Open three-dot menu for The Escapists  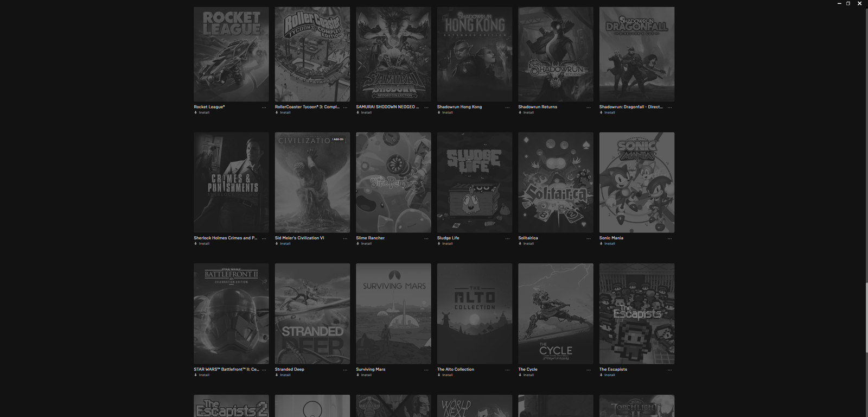669,370
